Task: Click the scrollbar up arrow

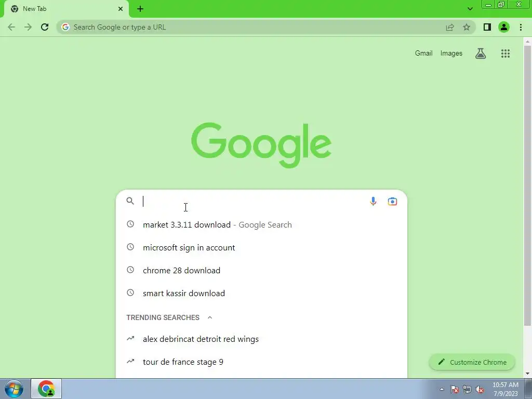Action: [x=527, y=42]
